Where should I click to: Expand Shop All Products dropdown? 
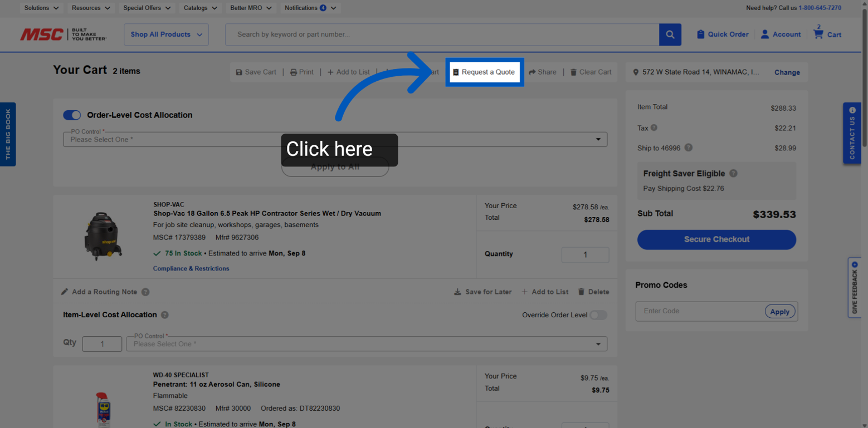[166, 35]
